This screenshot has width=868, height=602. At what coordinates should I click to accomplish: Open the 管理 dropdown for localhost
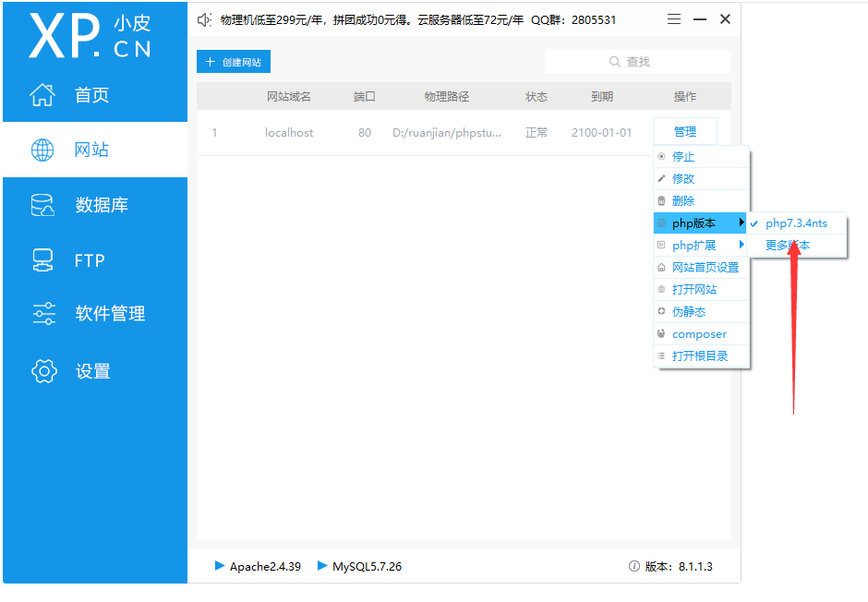click(x=684, y=131)
